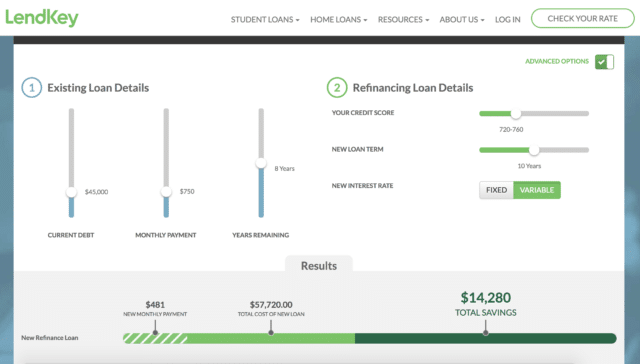
Task: Click the new loan term slider handle
Action: coord(534,151)
